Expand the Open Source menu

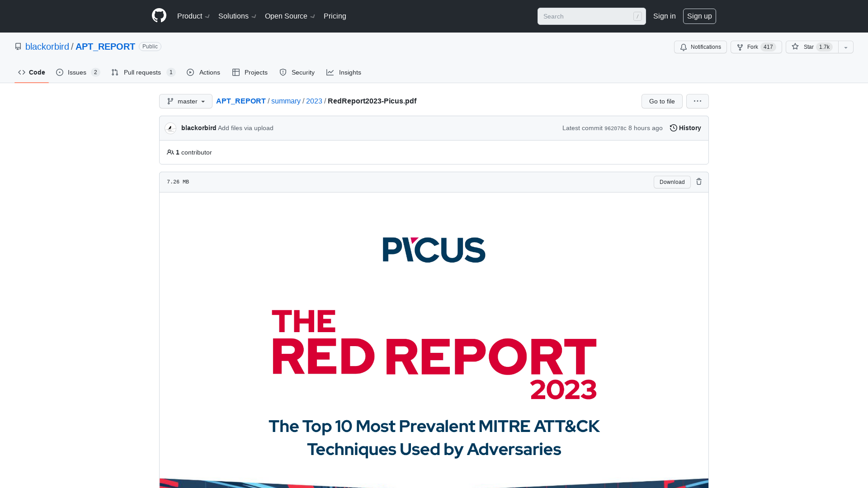click(290, 16)
